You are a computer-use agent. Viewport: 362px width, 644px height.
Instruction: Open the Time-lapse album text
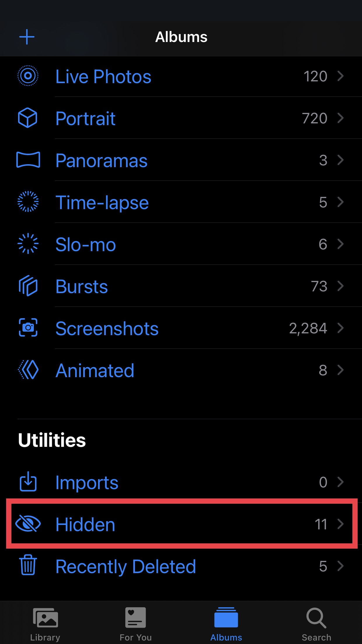pyautogui.click(x=102, y=203)
